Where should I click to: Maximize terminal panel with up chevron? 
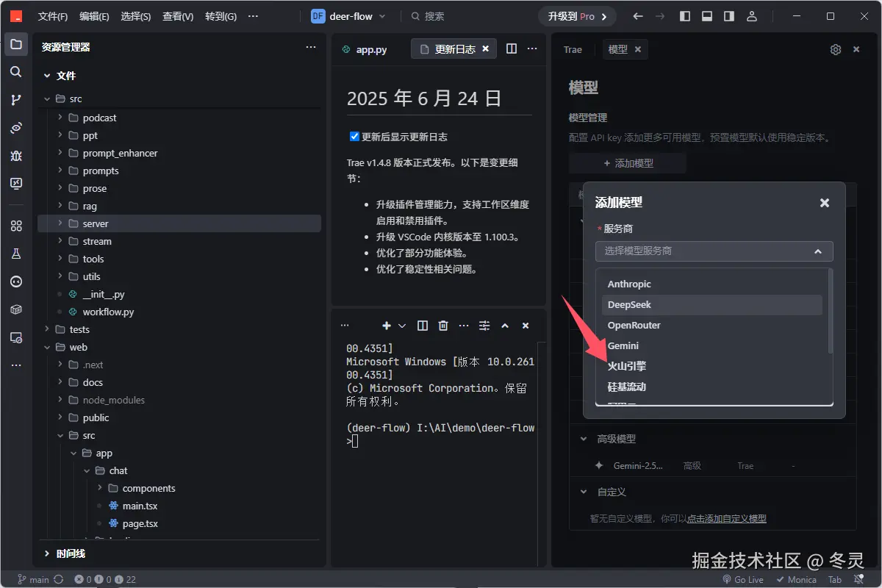[505, 326]
